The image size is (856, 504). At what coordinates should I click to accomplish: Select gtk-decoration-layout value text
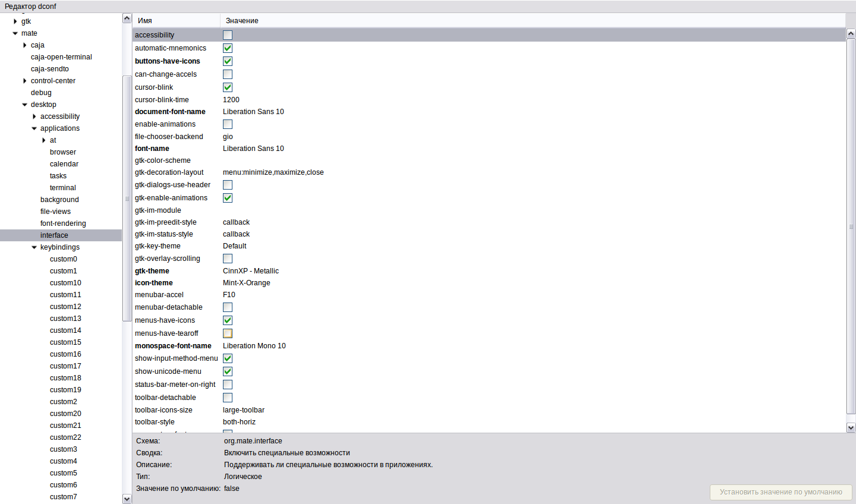point(273,172)
